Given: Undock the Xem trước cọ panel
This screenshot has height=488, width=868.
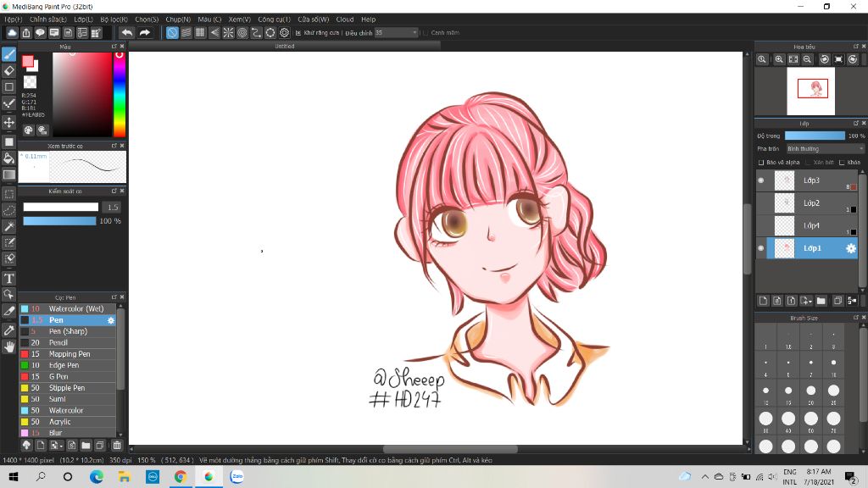Looking at the screenshot, I should point(114,146).
